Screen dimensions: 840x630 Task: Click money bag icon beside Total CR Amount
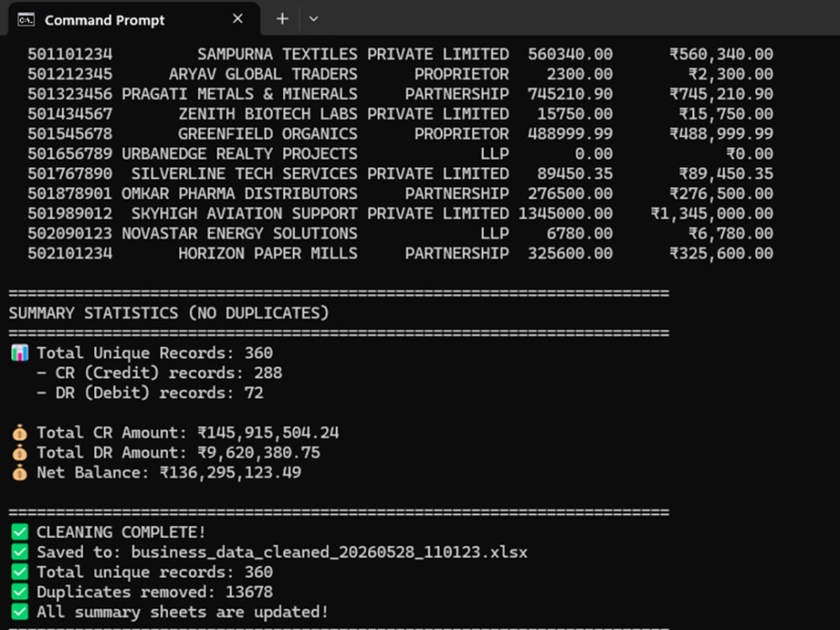point(20,433)
